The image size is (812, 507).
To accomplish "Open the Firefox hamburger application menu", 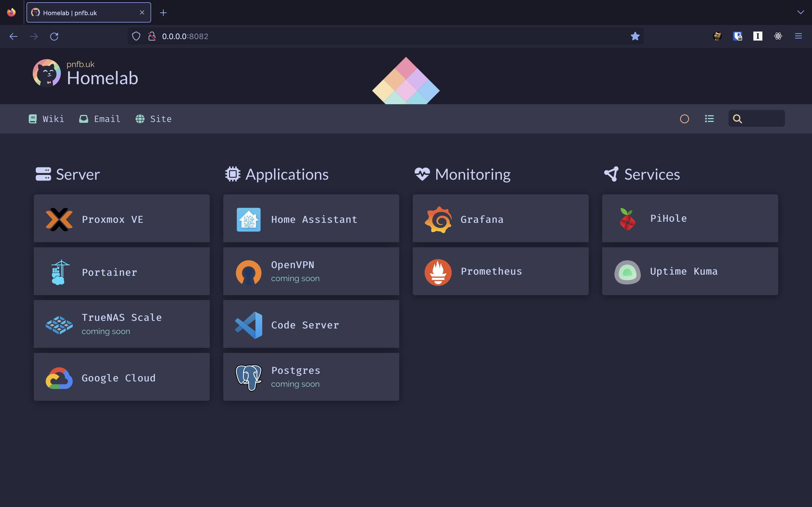I will click(x=798, y=36).
